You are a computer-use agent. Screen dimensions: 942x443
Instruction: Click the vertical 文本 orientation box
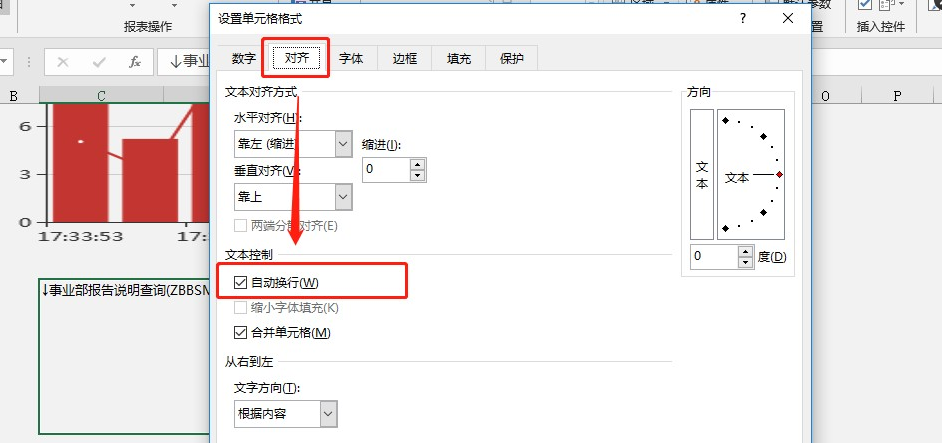(702, 174)
